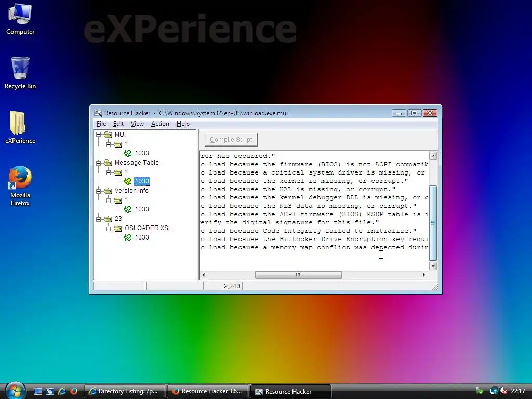Open the Edit menu
This screenshot has height=399, width=532.
point(118,124)
